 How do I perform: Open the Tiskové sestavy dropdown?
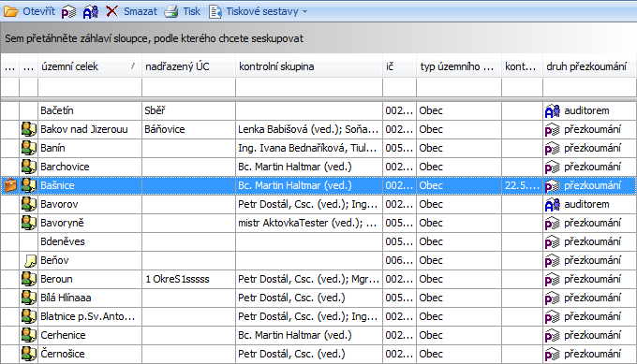259,11
